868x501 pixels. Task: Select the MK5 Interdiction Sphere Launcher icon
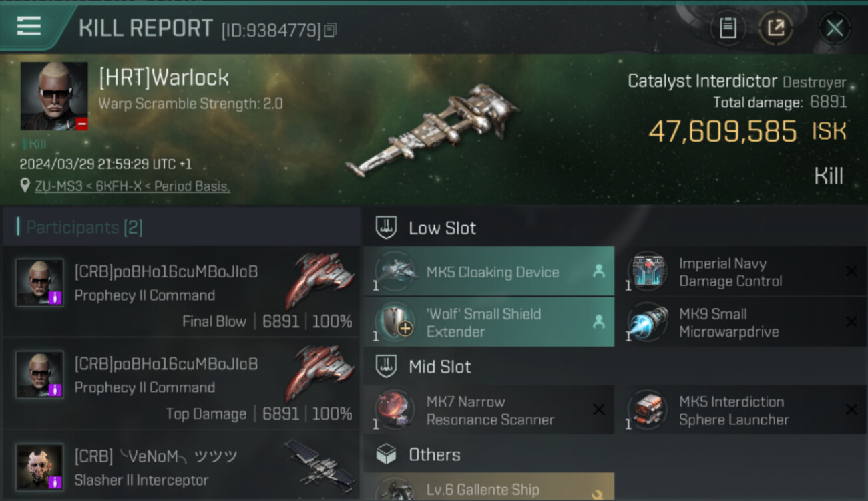[x=648, y=410]
